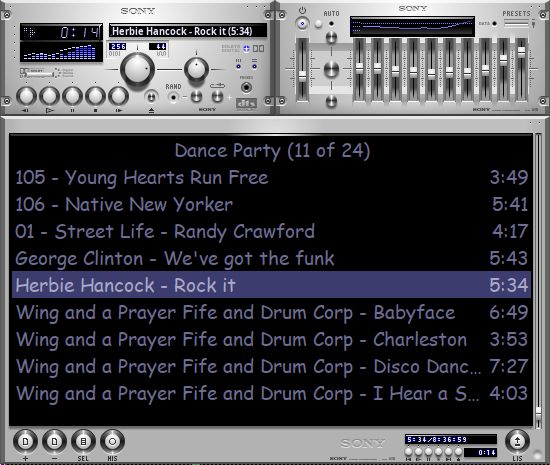Select George Clinton - We've got the funk

pyautogui.click(x=271, y=258)
